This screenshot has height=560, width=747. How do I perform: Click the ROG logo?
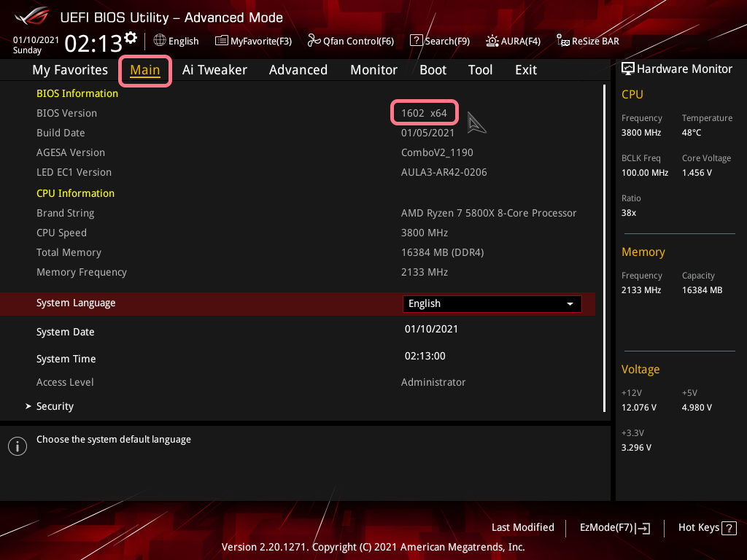pyautogui.click(x=31, y=16)
